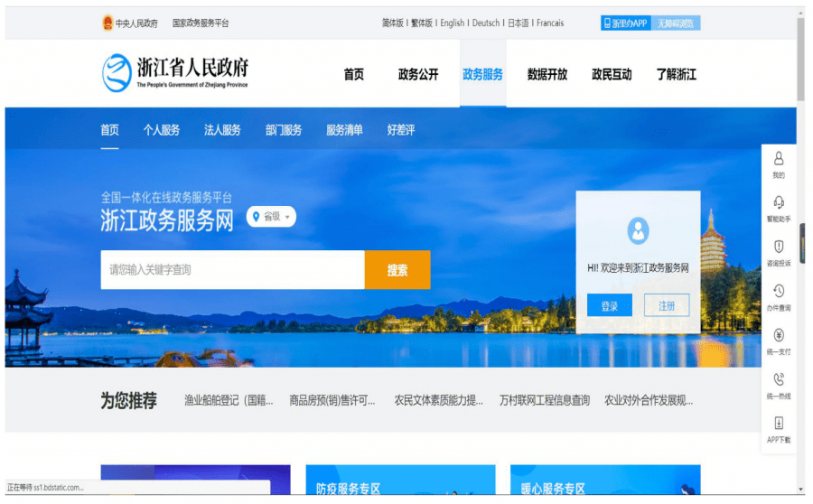Open recommended 渔业船舶登记 link
This screenshot has width=813, height=504.
[229, 400]
